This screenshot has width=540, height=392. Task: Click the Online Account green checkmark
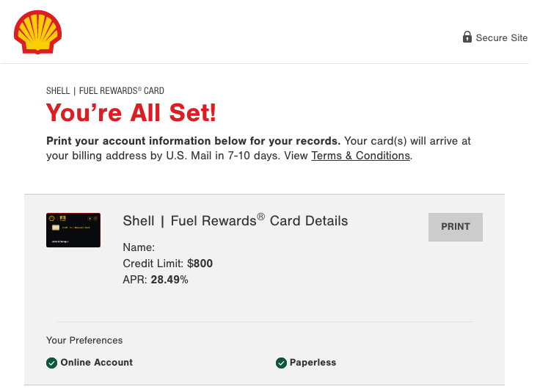click(x=51, y=363)
